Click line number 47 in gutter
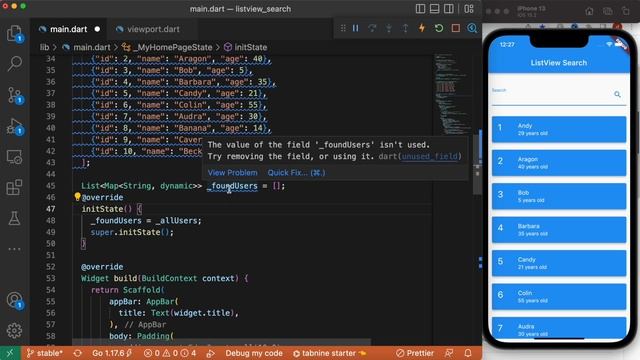The height and width of the screenshot is (360, 640). [50, 209]
